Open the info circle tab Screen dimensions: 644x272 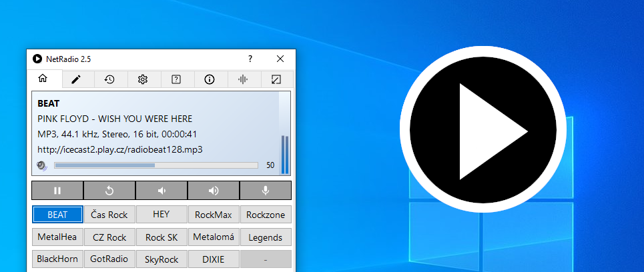tap(210, 79)
